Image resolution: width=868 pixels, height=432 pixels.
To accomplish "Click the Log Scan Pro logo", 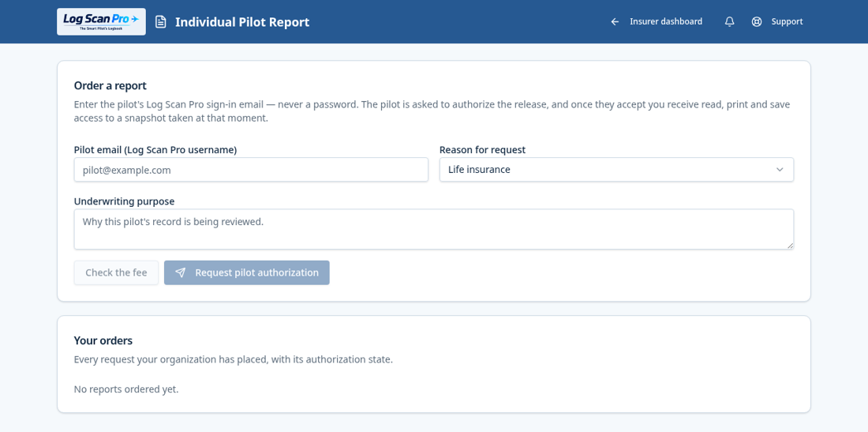I will pos(101,21).
